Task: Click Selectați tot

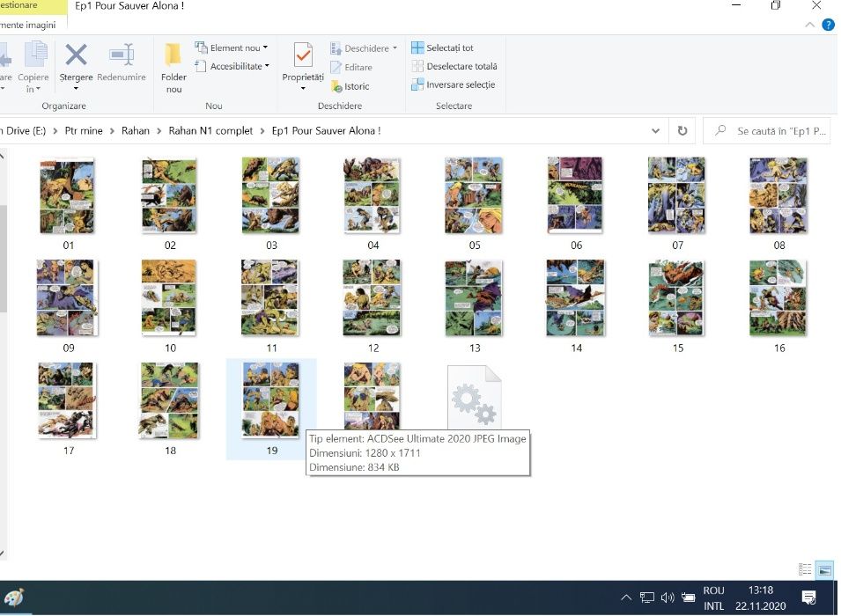Action: coord(442,48)
